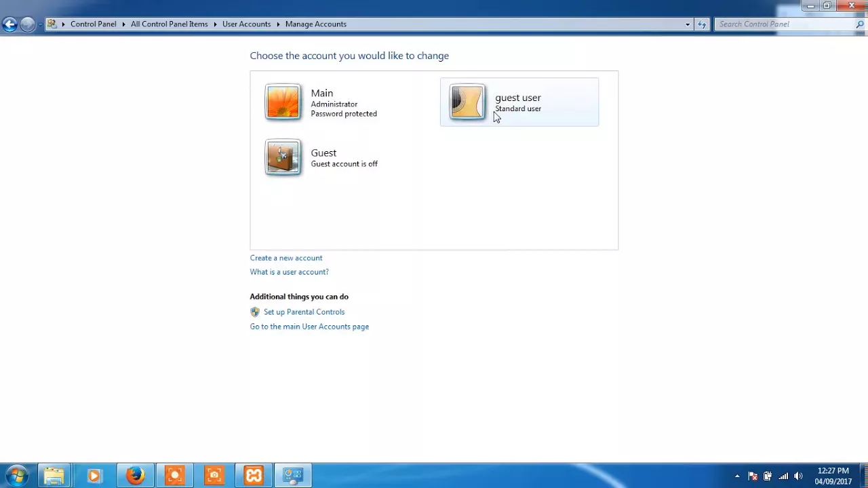
Task: Click the Parental Controls shield icon
Action: click(x=255, y=312)
